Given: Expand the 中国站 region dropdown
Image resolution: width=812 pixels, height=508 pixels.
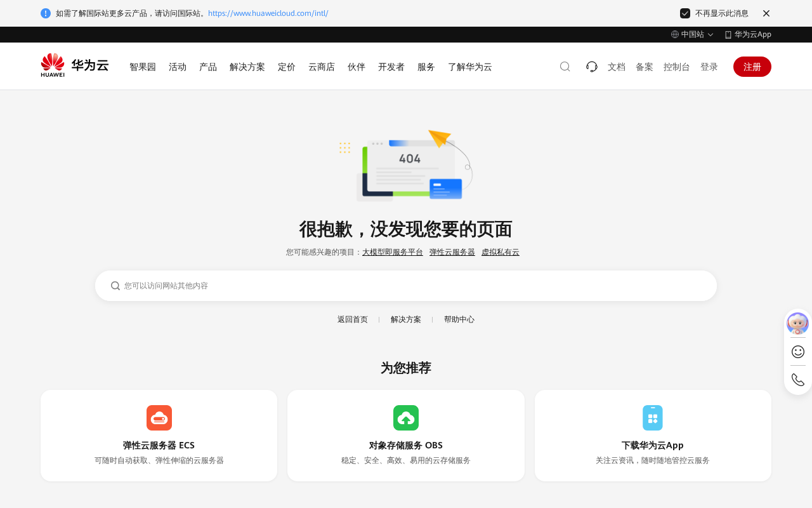Looking at the screenshot, I should tap(692, 34).
